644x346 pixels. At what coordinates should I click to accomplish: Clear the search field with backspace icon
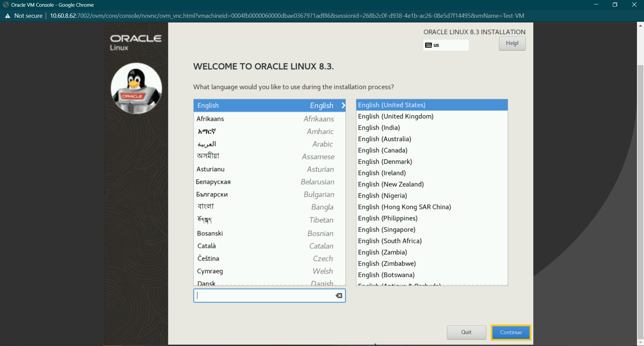339,295
